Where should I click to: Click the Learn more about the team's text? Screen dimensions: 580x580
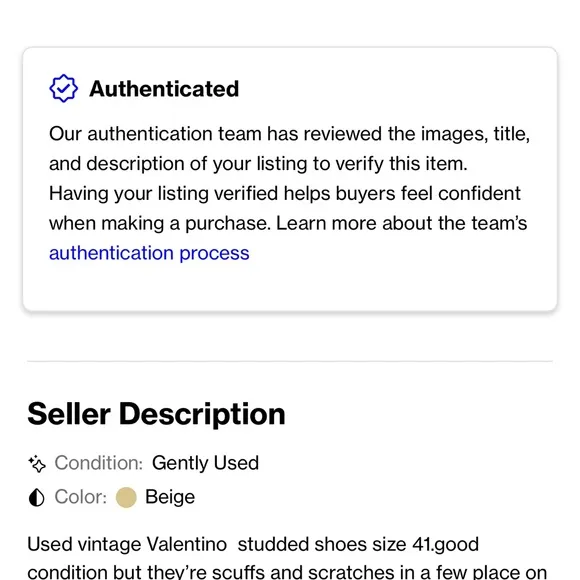tap(401, 223)
